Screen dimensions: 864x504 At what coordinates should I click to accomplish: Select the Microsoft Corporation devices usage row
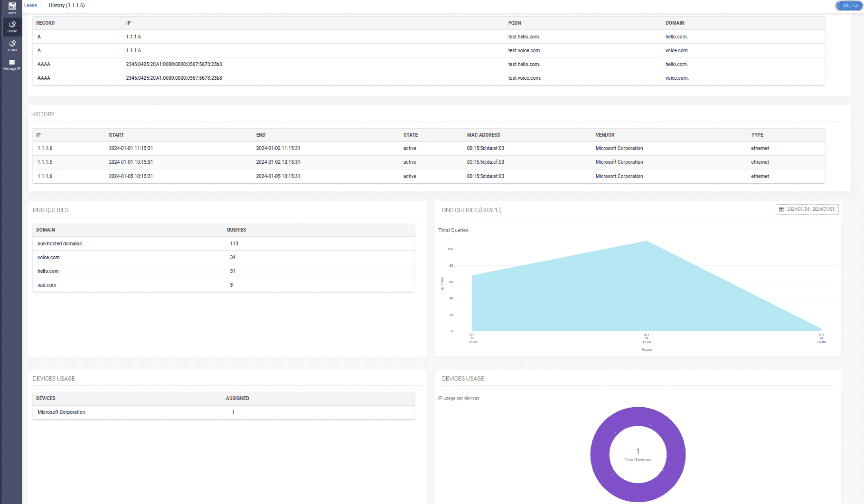223,412
